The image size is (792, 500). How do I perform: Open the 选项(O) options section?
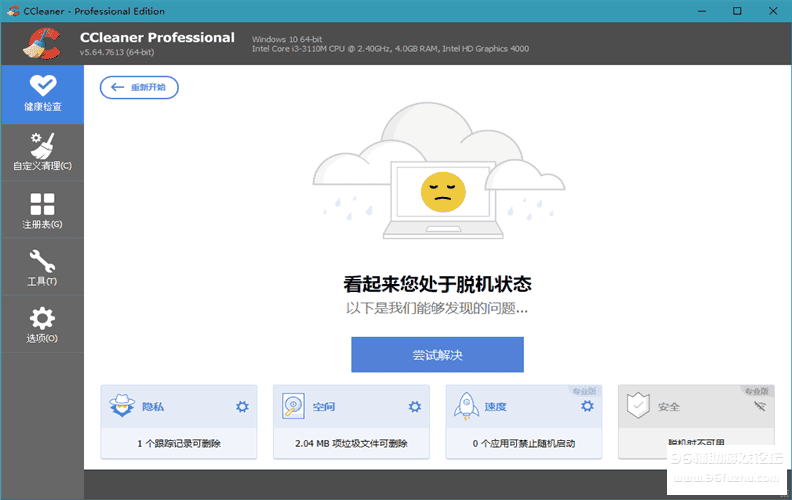(x=42, y=324)
